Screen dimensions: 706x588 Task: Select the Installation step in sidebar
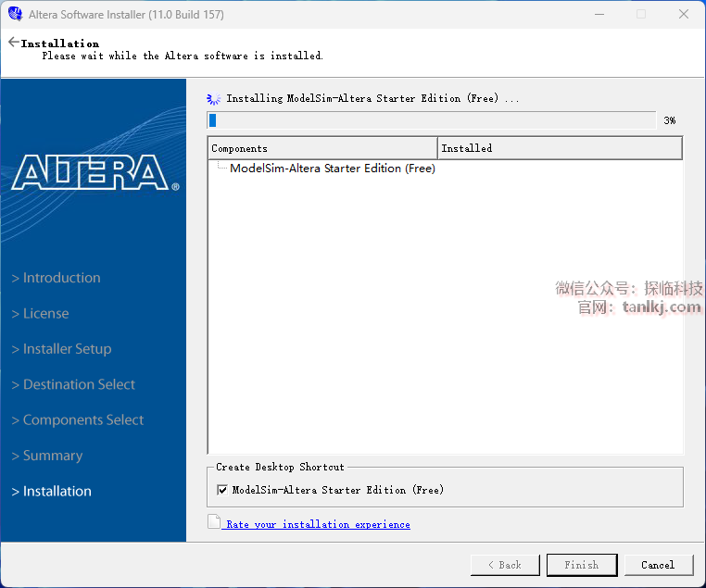[x=52, y=492]
